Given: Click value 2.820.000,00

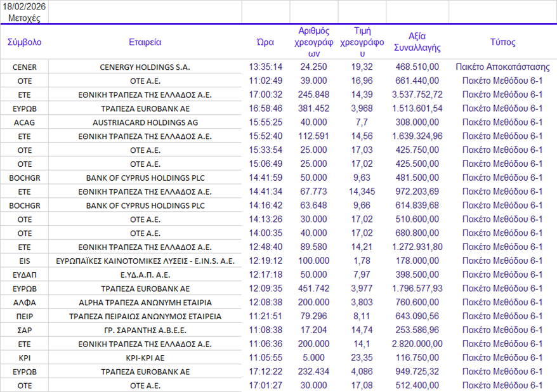Looking at the screenshot, I should (x=417, y=344).
